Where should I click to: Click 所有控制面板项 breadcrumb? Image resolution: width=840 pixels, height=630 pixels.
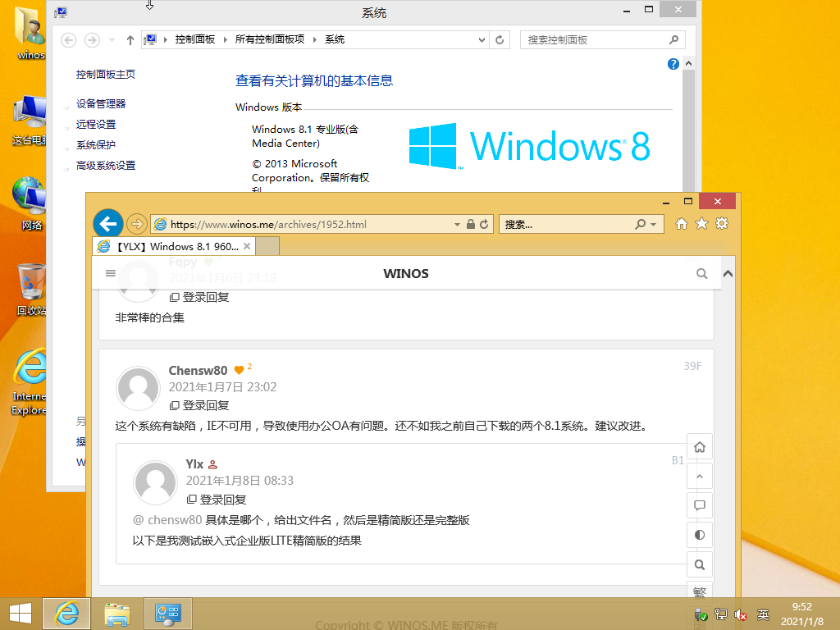(x=269, y=39)
